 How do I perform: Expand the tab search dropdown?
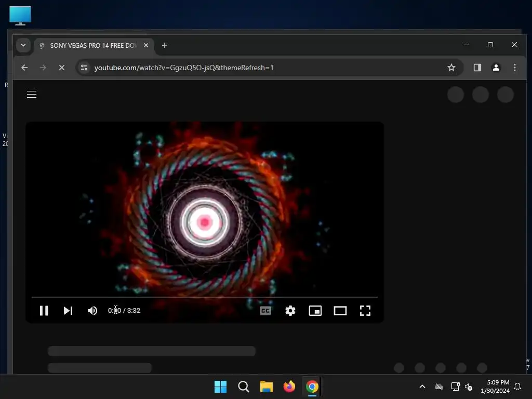(23, 45)
